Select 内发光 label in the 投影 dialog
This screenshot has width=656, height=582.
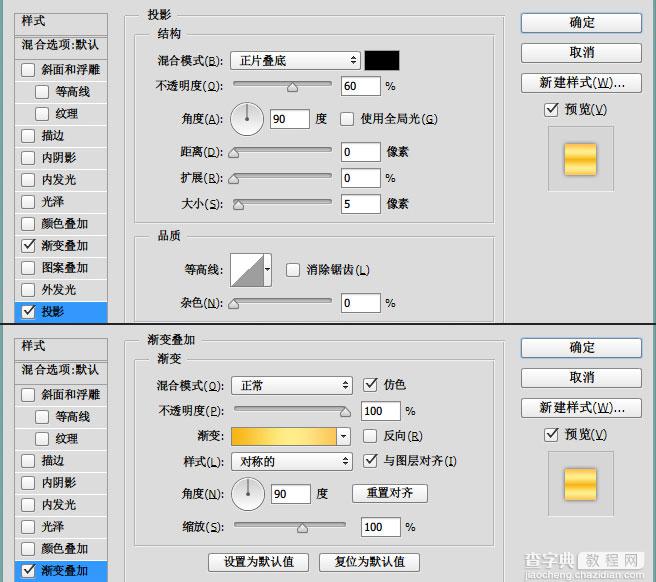[59, 180]
